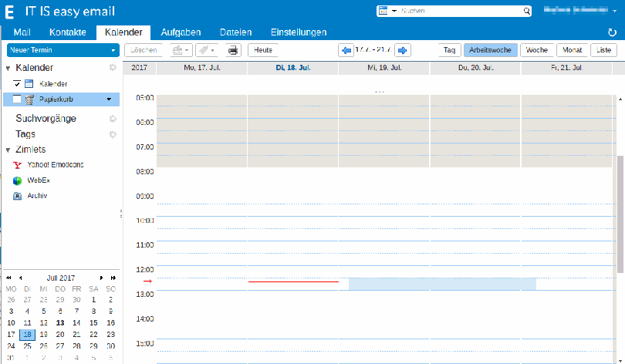Screen dimensions: 625x364
Task: Collapse the Zimlets tree section
Action: click(x=8, y=150)
